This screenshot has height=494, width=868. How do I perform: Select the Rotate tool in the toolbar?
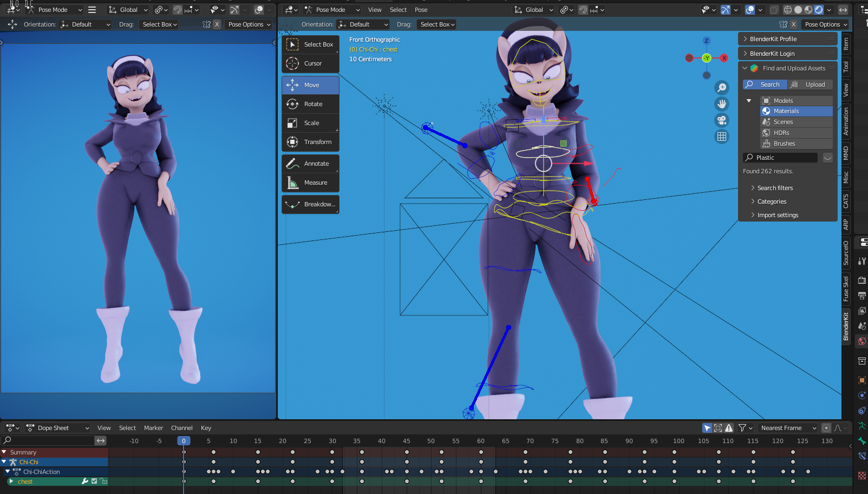310,104
